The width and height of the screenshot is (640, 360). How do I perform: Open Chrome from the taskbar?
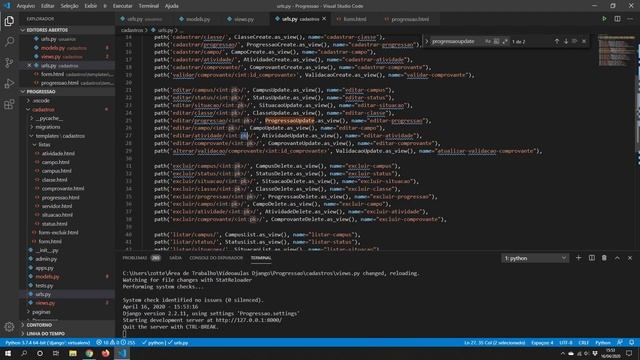click(x=89, y=353)
